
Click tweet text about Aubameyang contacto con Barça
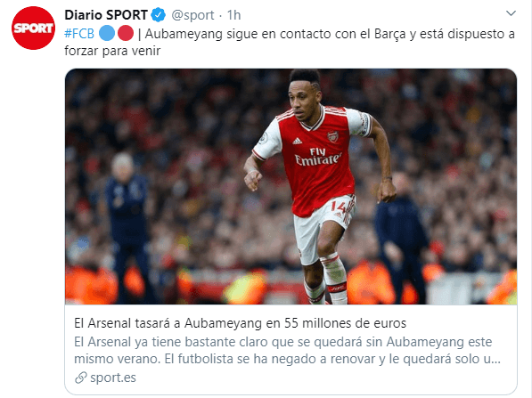coord(330,34)
